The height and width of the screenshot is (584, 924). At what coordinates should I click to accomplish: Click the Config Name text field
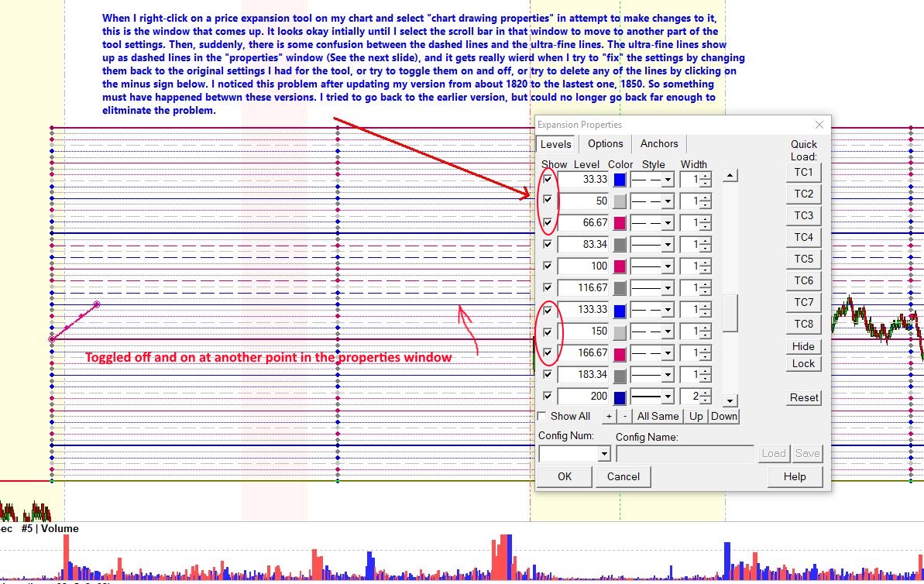685,454
